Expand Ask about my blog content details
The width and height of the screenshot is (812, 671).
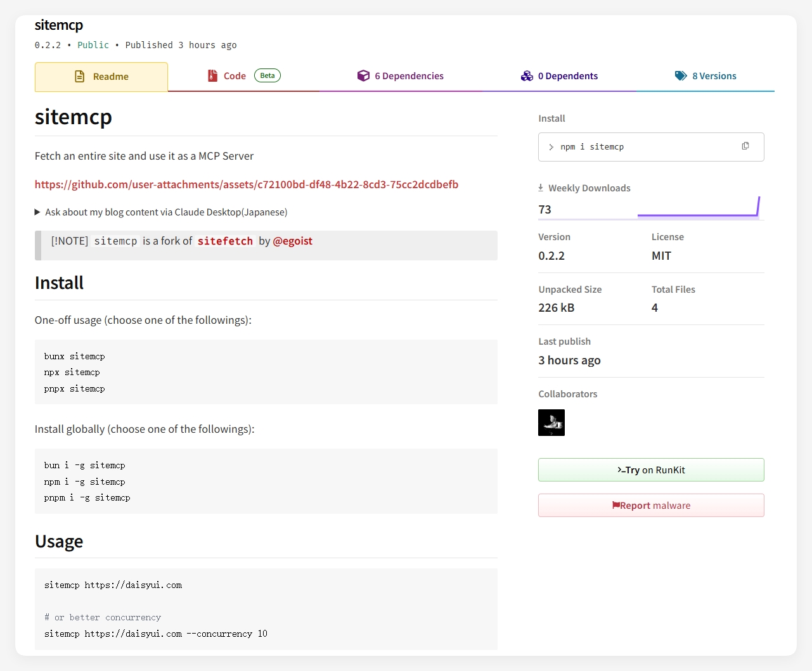(161, 212)
